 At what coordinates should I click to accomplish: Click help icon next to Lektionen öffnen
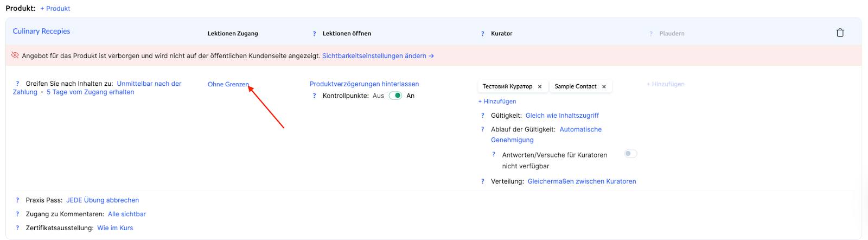314,34
